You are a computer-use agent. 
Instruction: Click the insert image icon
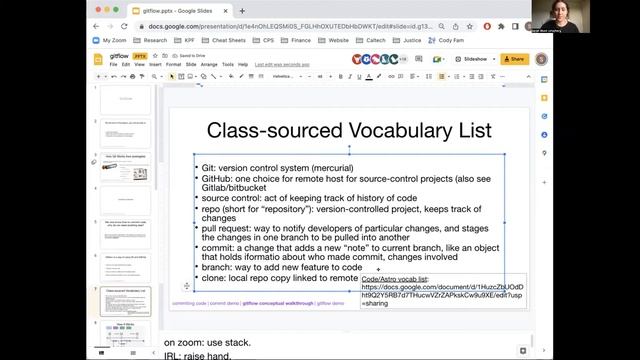(190, 76)
